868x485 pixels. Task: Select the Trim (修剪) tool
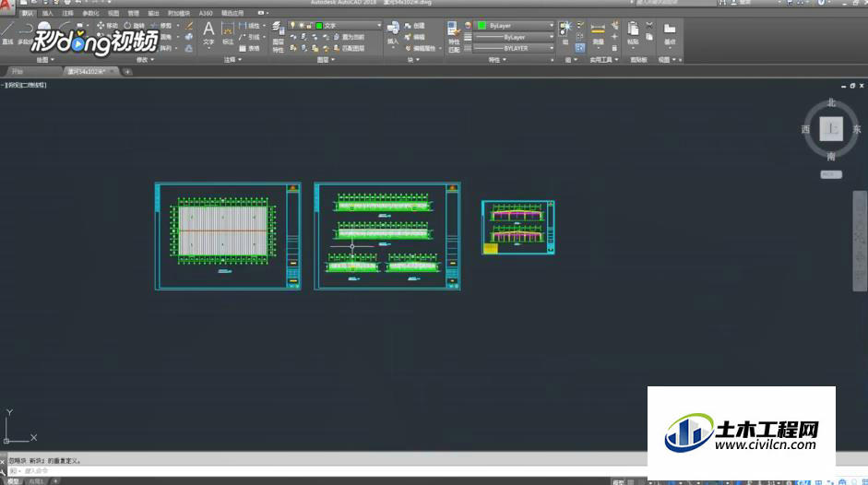point(161,26)
